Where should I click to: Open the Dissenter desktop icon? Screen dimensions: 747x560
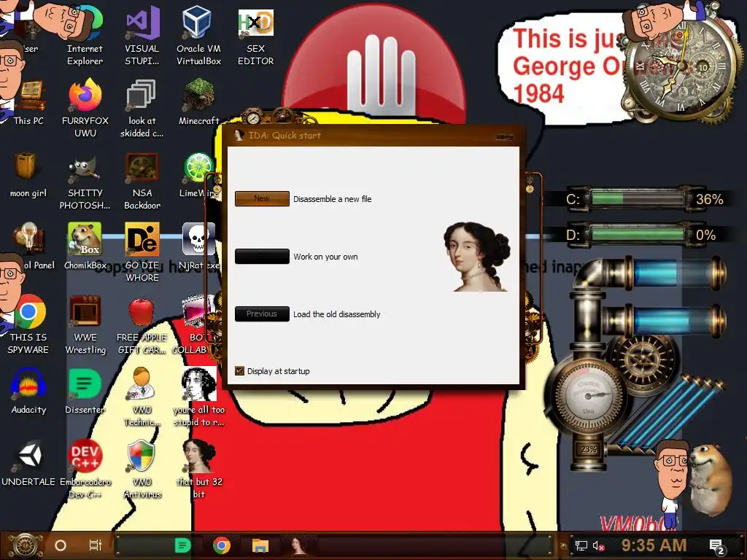pyautogui.click(x=85, y=392)
